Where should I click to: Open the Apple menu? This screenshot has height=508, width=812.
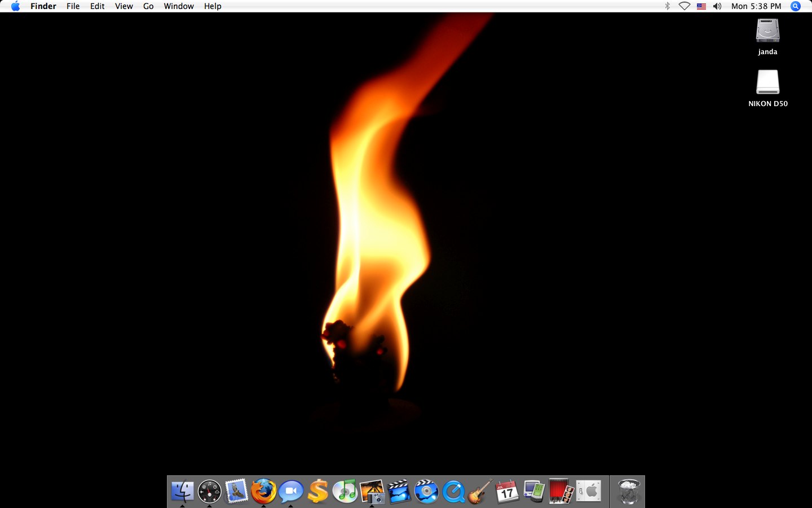[15, 6]
